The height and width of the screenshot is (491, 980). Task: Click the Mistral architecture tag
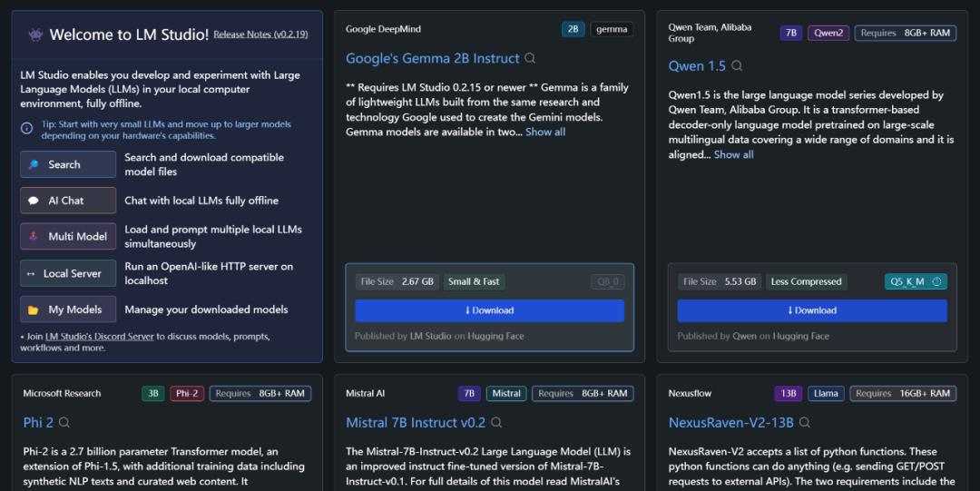point(506,393)
